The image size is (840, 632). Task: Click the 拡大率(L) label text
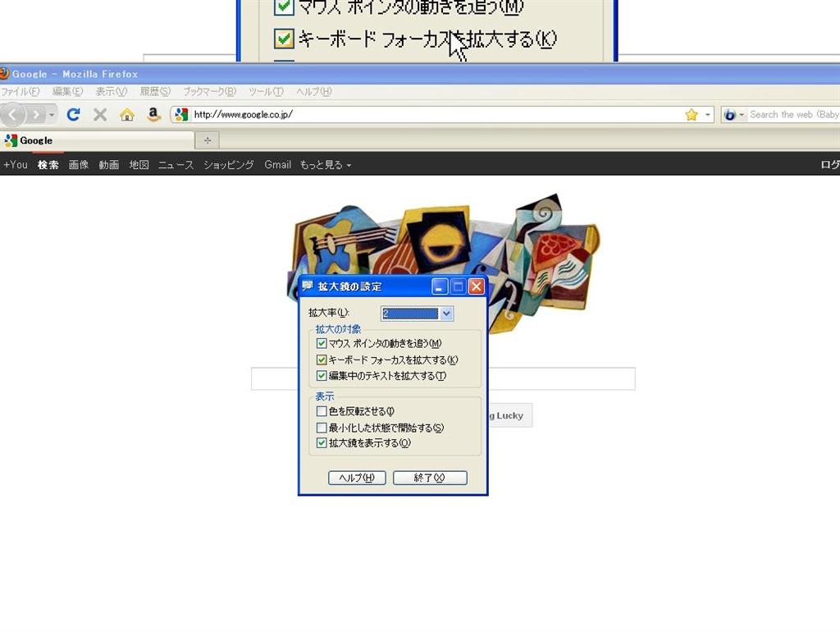(x=329, y=313)
